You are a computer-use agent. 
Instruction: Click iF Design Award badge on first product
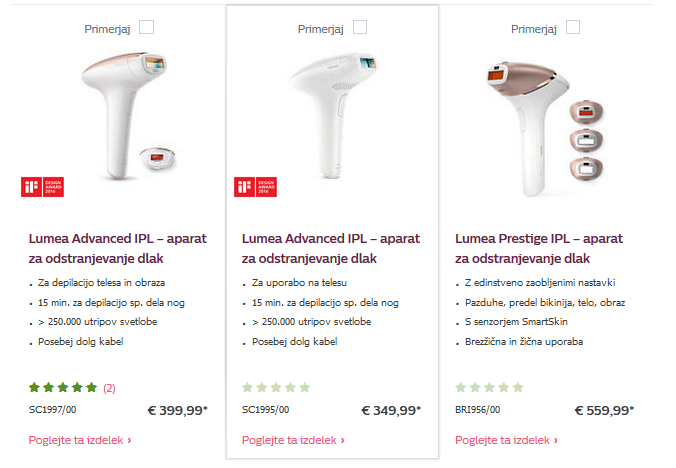coord(34,187)
